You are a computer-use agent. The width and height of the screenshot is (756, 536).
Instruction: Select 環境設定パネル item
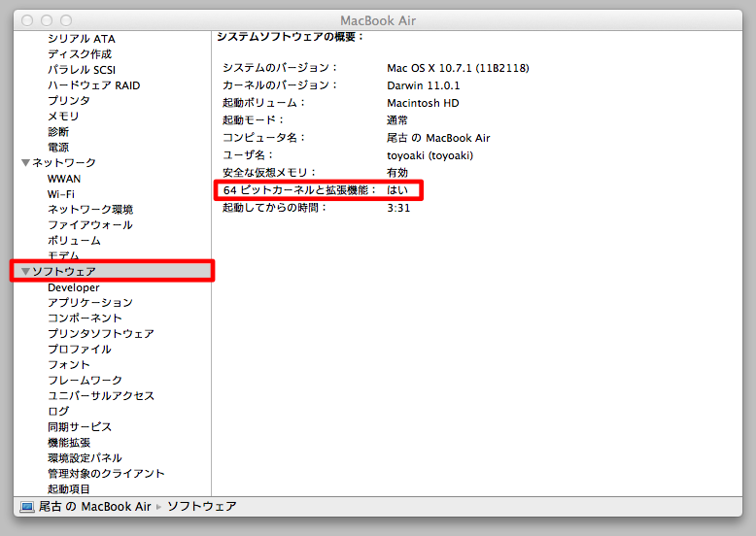85,457
